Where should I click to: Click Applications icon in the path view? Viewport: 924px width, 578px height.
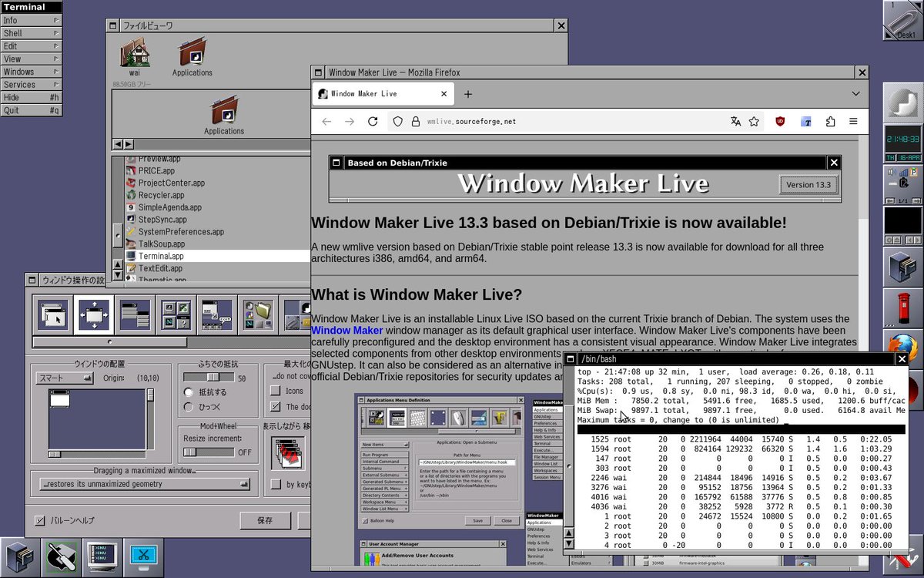(224, 114)
